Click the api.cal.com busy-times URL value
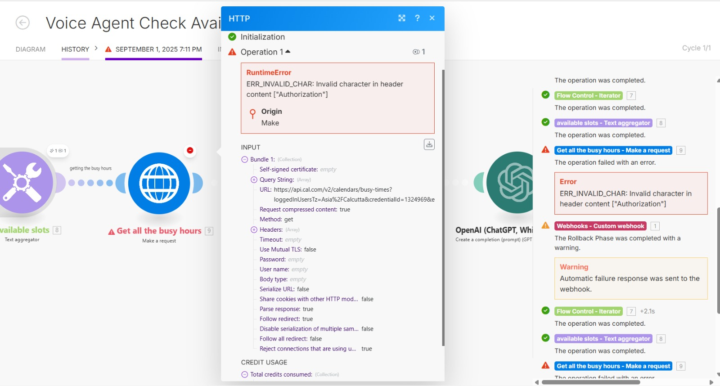This screenshot has height=386, width=720. (x=354, y=195)
